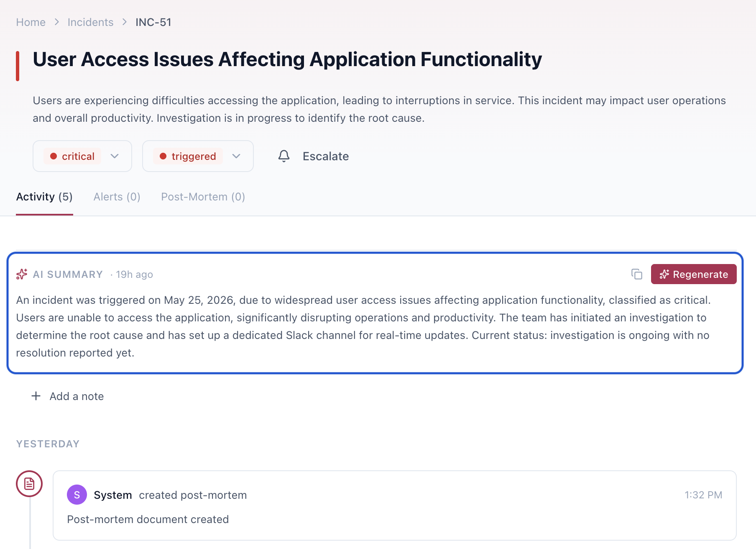Click the Escalate label
Viewport: 756px width, 549px height.
click(326, 156)
